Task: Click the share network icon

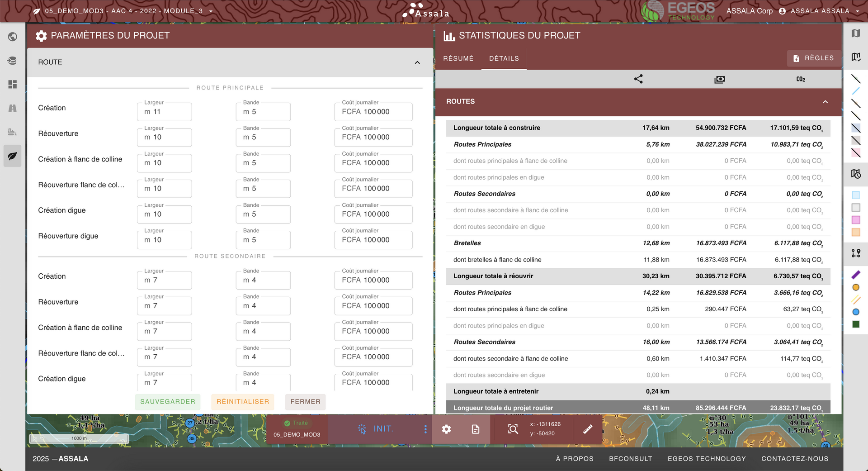Action: pyautogui.click(x=638, y=79)
